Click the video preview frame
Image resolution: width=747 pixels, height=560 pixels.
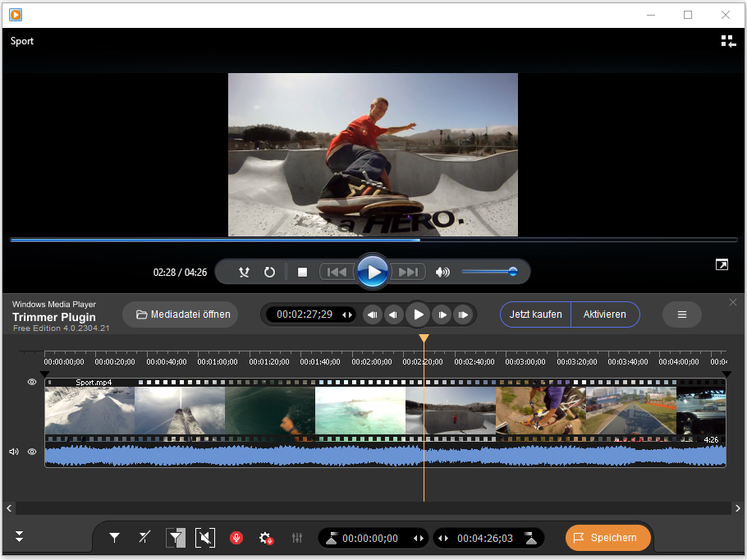point(373,154)
